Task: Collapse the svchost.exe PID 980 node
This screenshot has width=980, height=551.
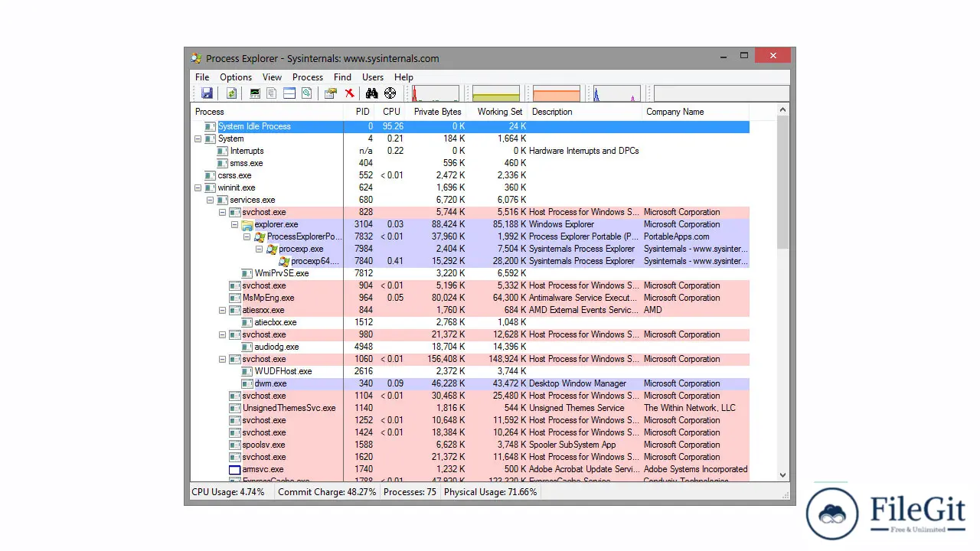Action: (222, 334)
